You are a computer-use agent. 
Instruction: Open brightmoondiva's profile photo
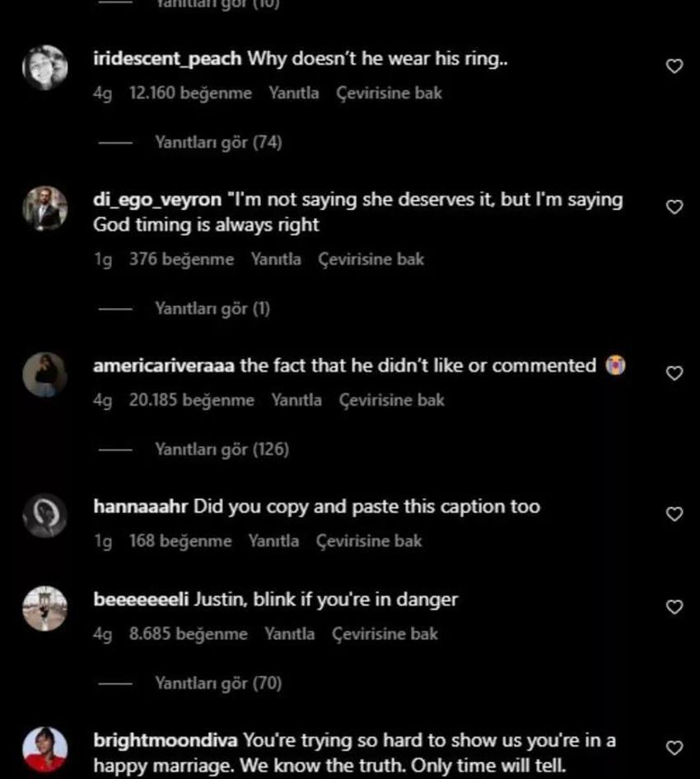[x=45, y=749]
